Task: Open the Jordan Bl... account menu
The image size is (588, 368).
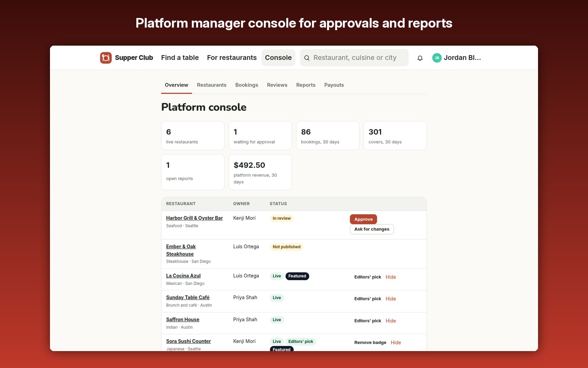Action: click(x=457, y=58)
